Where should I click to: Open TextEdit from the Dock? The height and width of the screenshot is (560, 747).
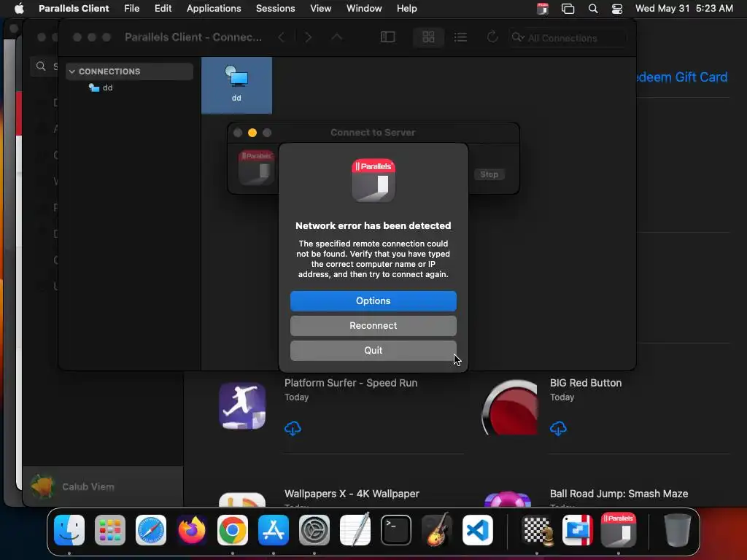[x=355, y=529]
